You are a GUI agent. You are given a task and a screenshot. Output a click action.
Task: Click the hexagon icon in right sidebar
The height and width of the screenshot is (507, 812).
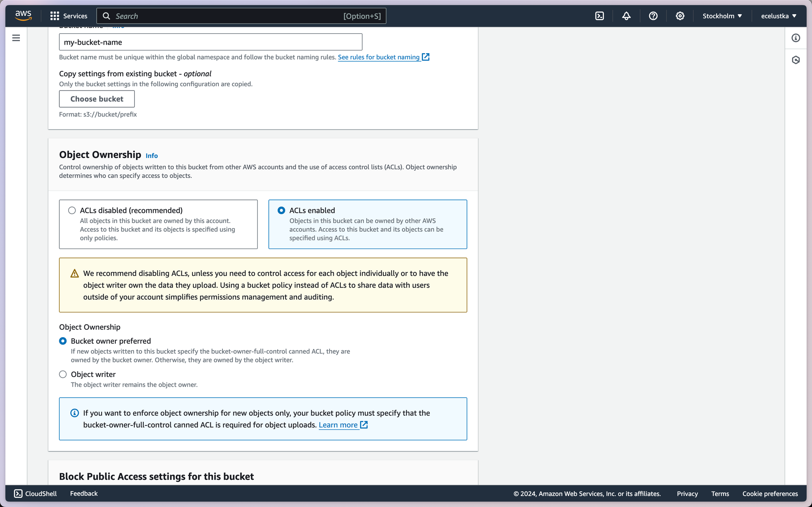tap(796, 60)
